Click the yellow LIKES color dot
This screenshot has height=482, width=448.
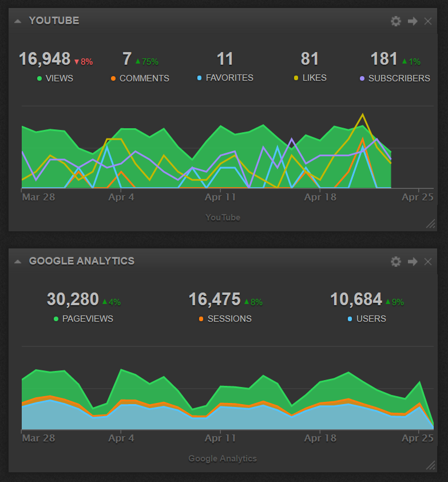pos(296,78)
